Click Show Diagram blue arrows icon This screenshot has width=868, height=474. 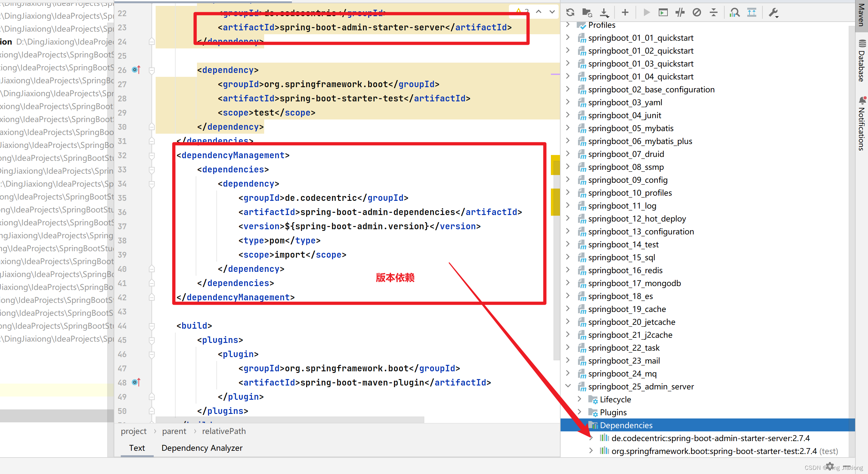tap(752, 13)
